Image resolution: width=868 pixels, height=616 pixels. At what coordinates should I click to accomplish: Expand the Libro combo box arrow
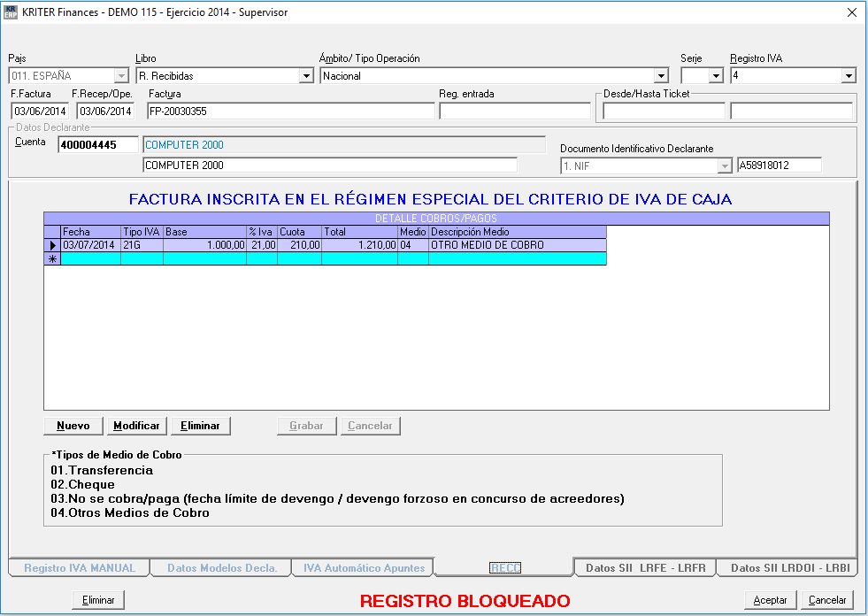pyautogui.click(x=306, y=76)
